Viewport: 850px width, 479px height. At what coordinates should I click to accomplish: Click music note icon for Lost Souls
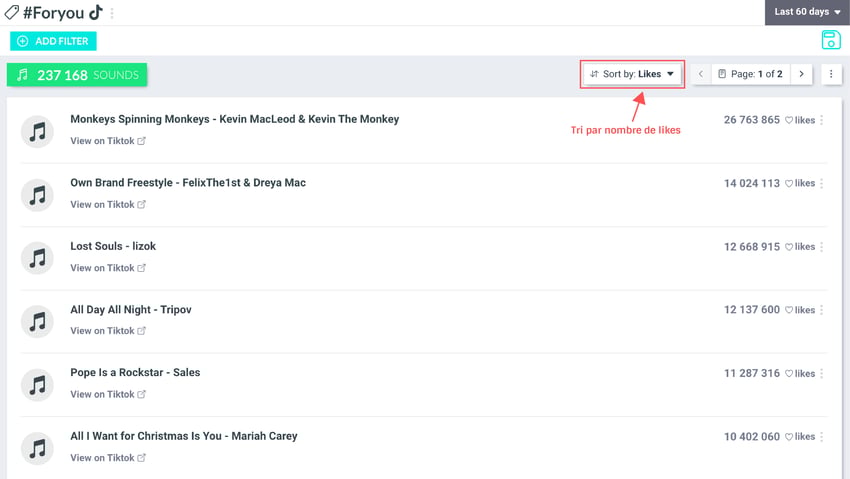click(x=37, y=258)
